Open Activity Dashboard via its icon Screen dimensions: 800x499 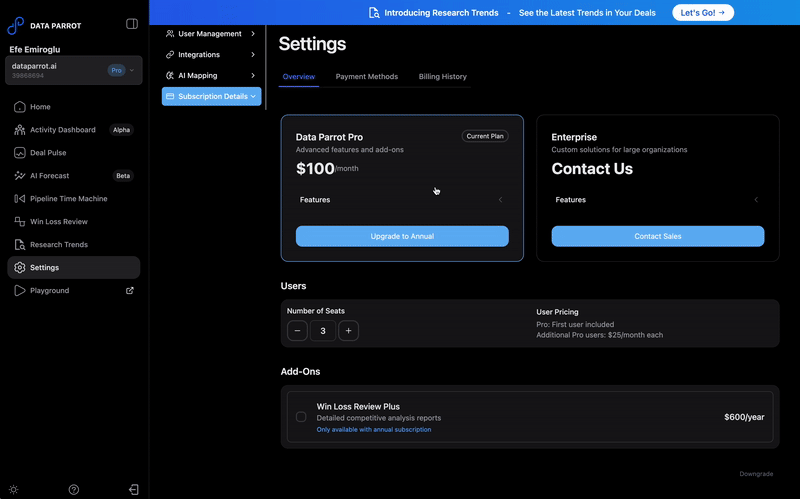(19, 130)
